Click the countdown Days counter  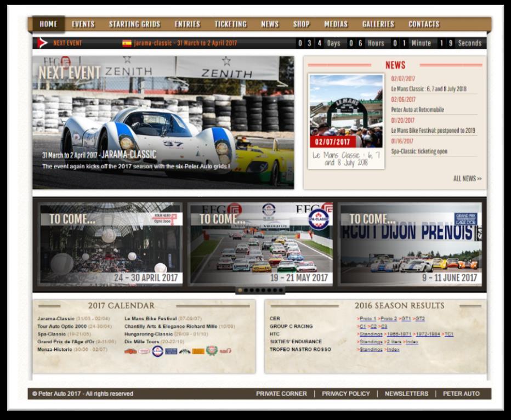click(x=319, y=43)
